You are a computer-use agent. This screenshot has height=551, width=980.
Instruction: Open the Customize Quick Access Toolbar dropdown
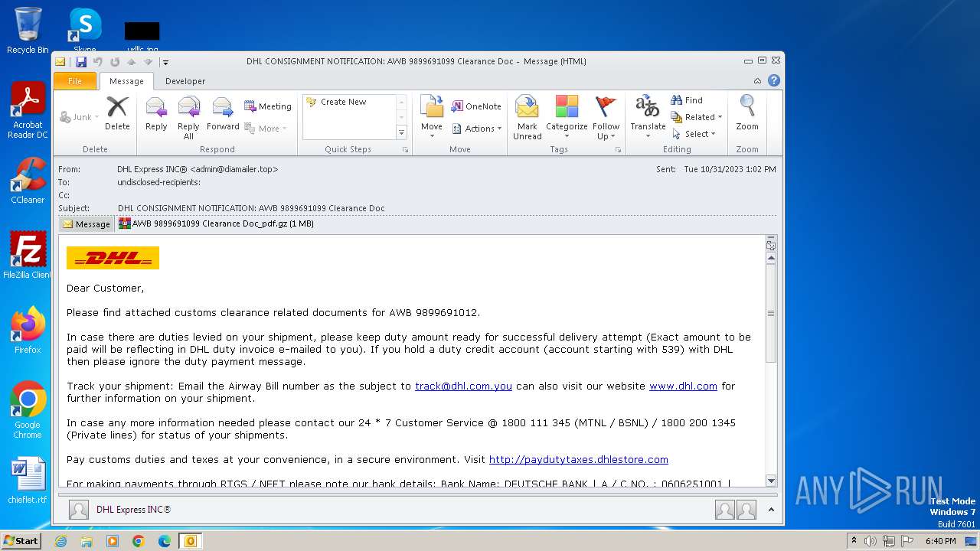coord(165,62)
